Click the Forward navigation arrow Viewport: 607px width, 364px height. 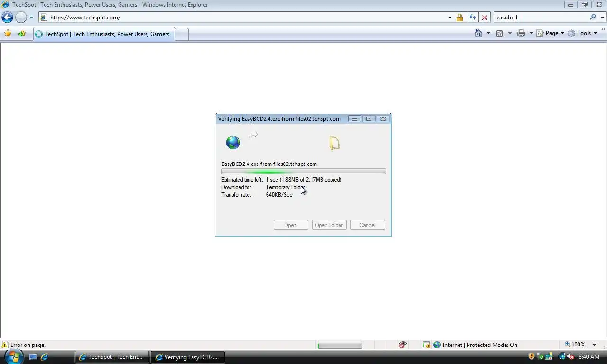click(x=21, y=18)
